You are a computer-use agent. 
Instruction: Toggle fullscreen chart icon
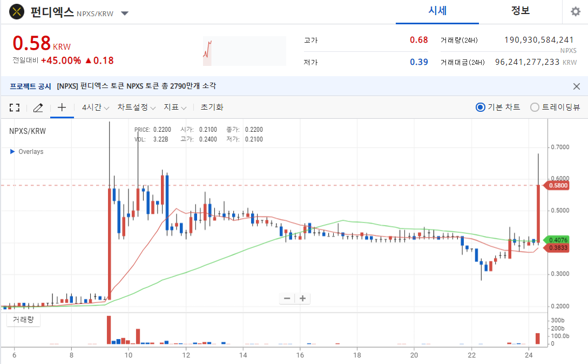[x=15, y=107]
